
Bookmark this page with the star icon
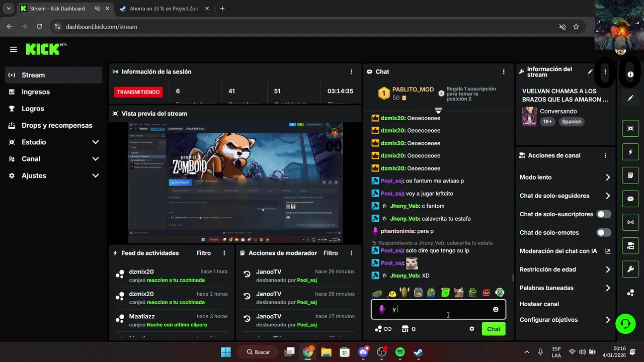pyautogui.click(x=576, y=27)
